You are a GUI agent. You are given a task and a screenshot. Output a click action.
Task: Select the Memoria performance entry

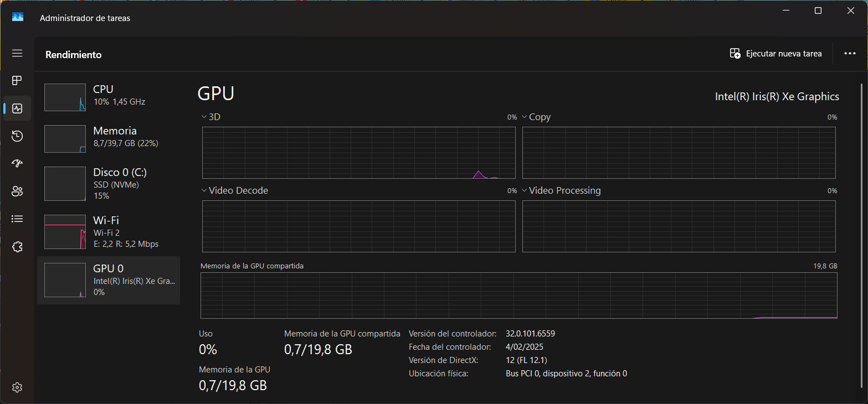[x=109, y=139]
